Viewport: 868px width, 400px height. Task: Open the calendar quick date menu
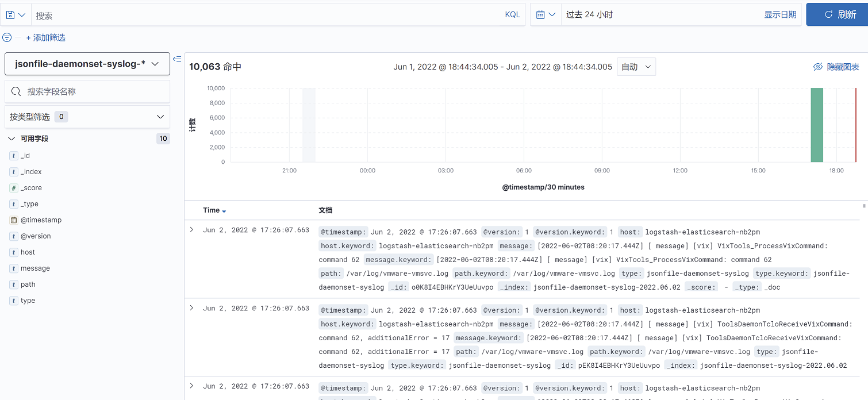(x=546, y=15)
